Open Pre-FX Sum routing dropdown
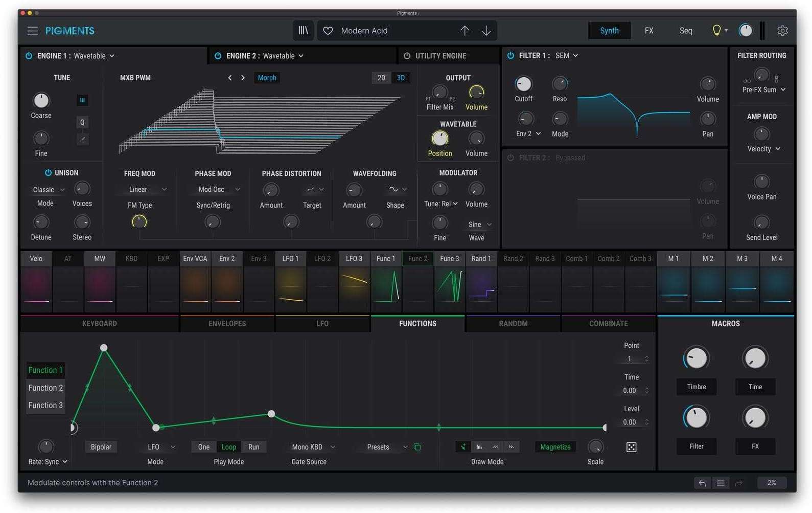 [x=764, y=90]
